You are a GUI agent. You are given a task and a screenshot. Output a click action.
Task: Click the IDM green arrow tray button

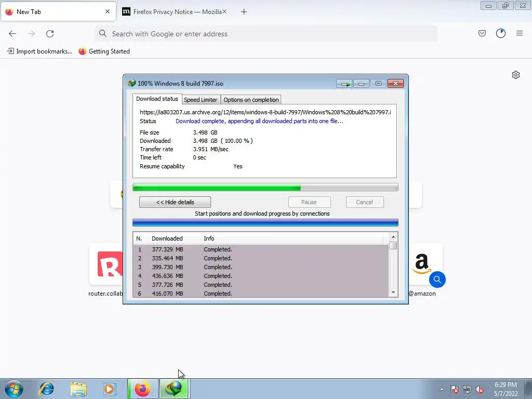[344, 84]
